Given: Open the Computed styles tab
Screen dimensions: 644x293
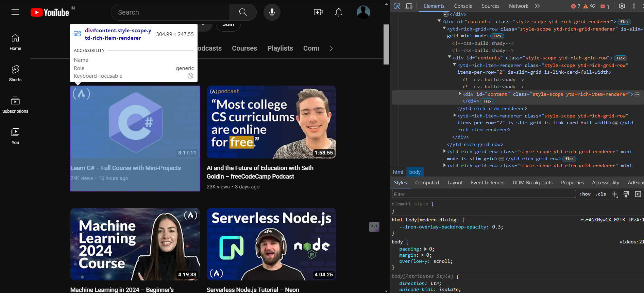Looking at the screenshot, I should 427,183.
